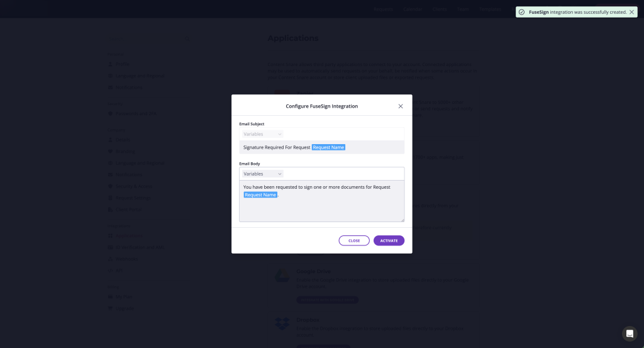Close the Configure FuseSign Integration dialog with X
The image size is (644, 348).
pos(401,106)
